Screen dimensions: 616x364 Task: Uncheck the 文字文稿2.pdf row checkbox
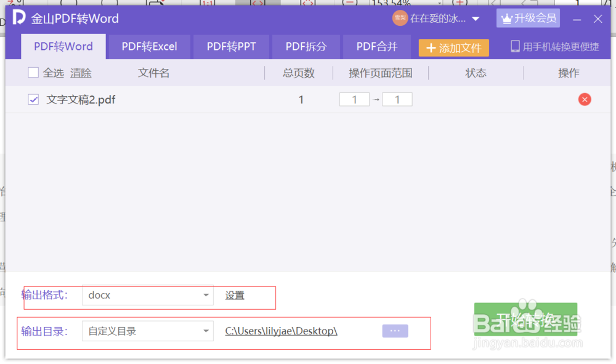pyautogui.click(x=33, y=99)
